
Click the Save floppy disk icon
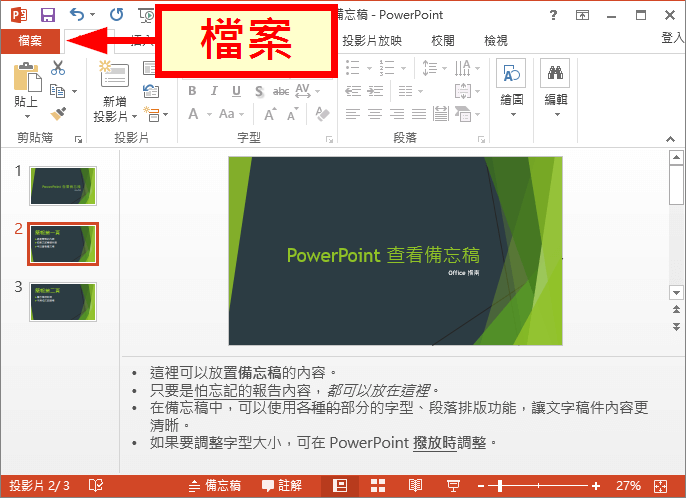point(48,15)
